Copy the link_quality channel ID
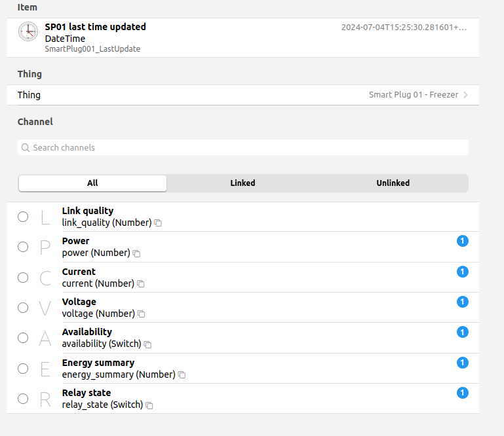This screenshot has height=436, width=504. click(x=158, y=223)
